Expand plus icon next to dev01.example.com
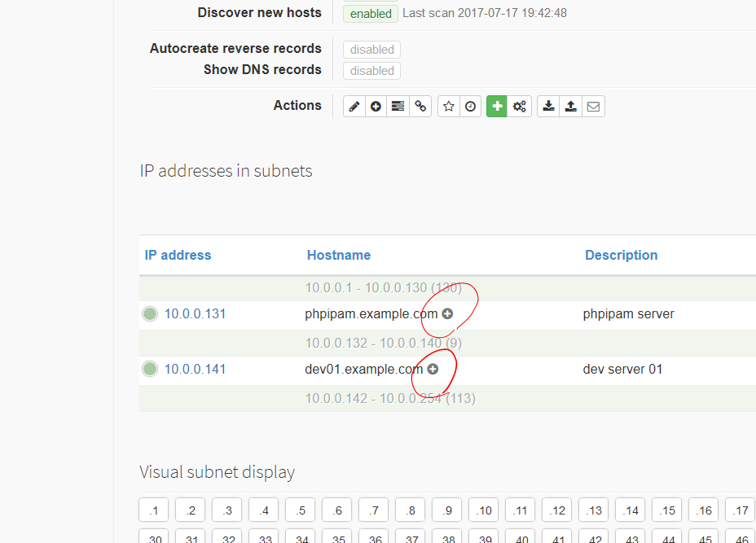This screenshot has height=543, width=756. tap(433, 369)
